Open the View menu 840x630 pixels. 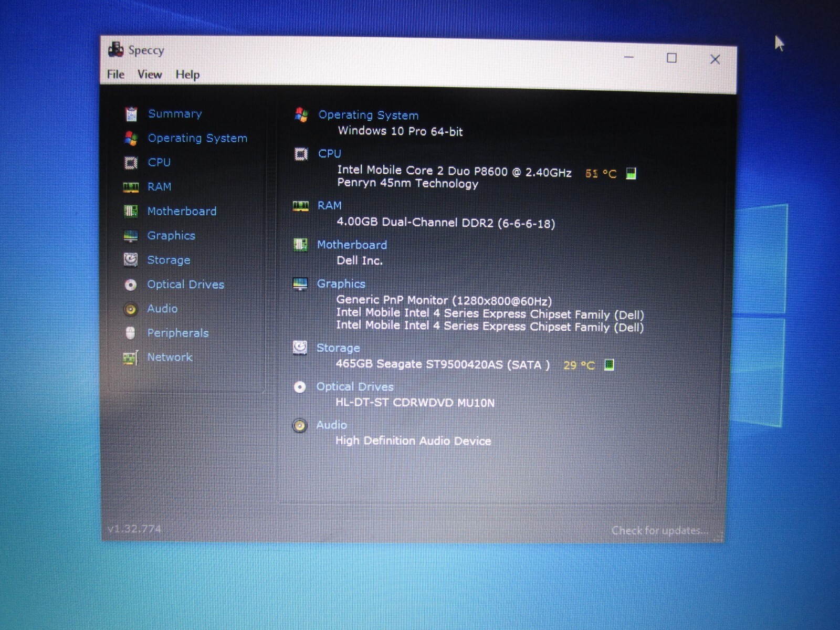(x=150, y=75)
